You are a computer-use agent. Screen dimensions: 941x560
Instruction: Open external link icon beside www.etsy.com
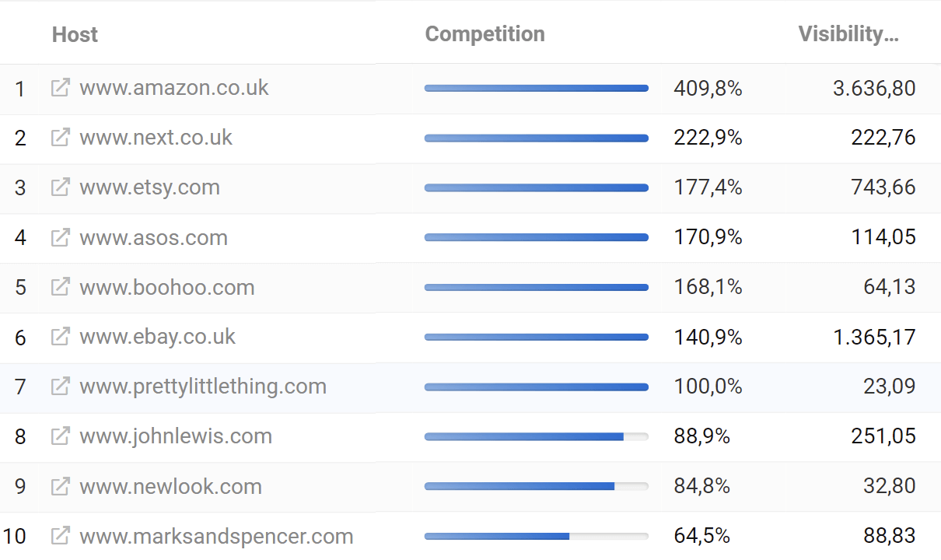pos(60,187)
